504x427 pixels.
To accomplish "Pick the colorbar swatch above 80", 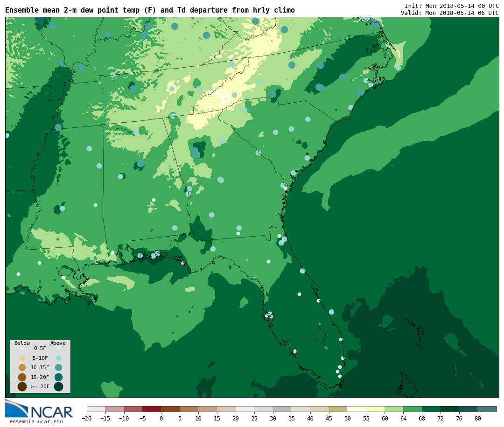I will [488, 409].
